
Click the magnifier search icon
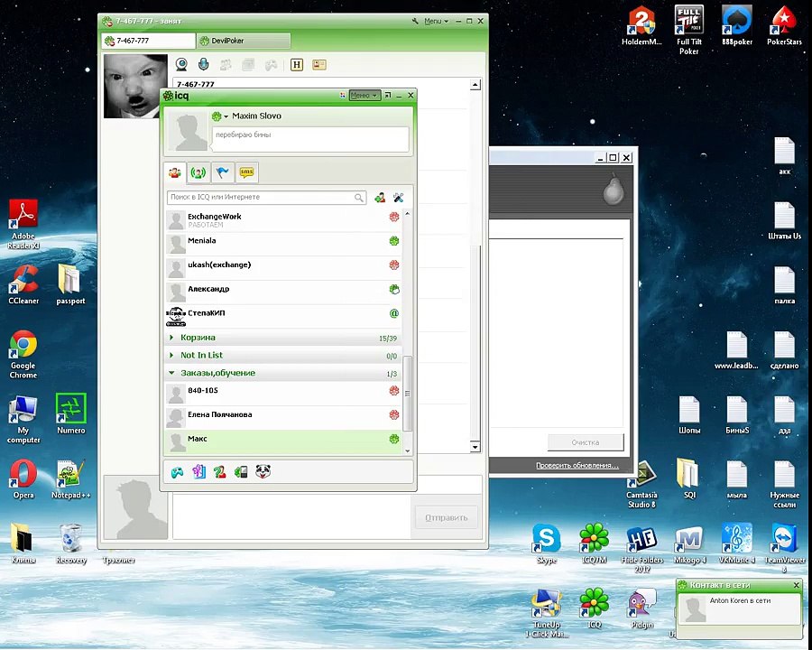tap(359, 198)
